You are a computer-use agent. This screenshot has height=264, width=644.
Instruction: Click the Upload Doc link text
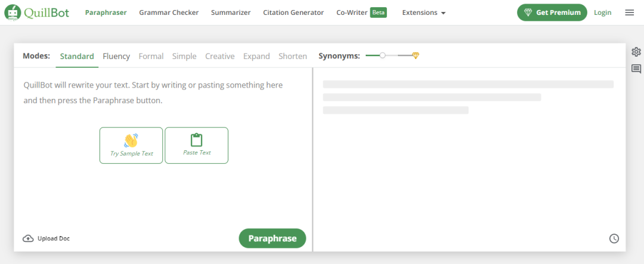click(x=54, y=238)
